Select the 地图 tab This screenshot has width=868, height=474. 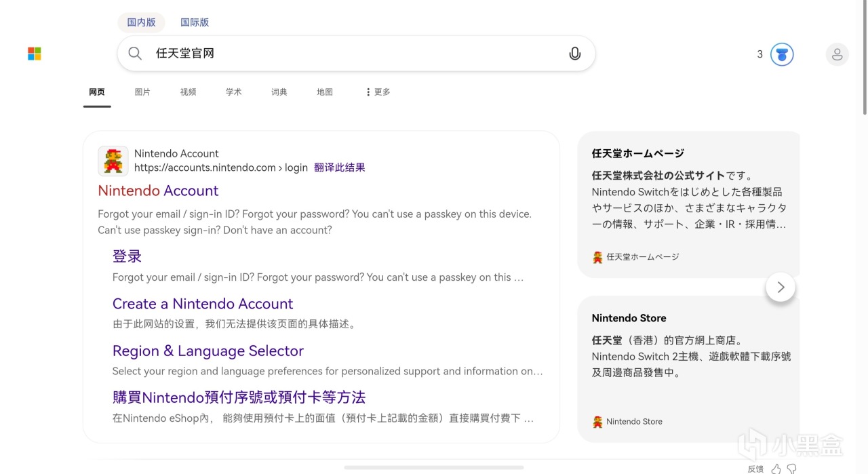click(325, 92)
